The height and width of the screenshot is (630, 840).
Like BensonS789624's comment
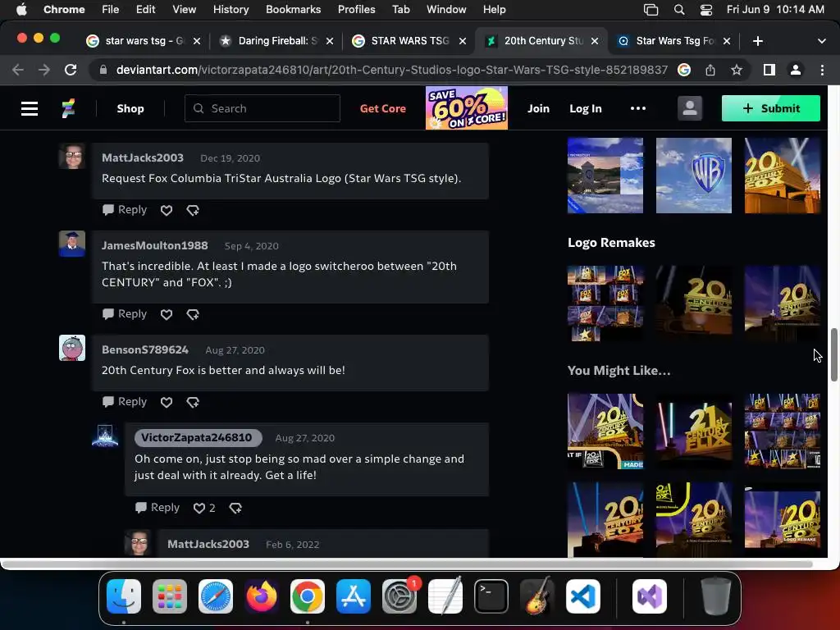[x=167, y=402]
